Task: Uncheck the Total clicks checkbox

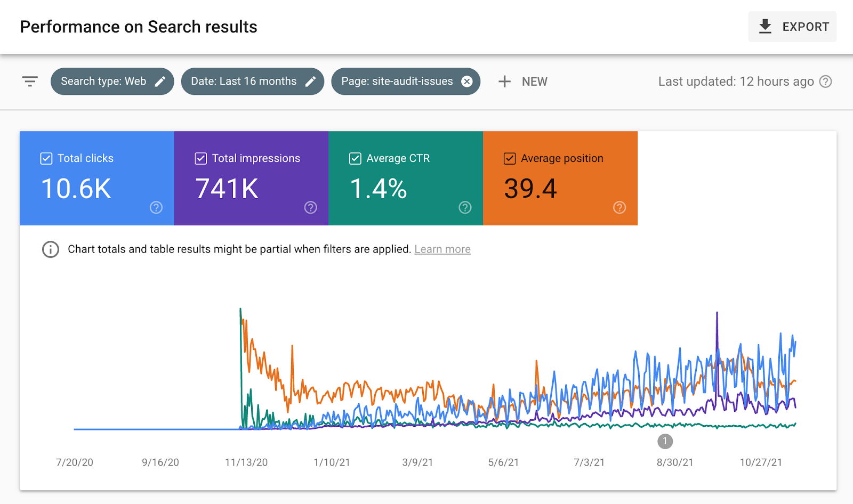Action: click(46, 158)
